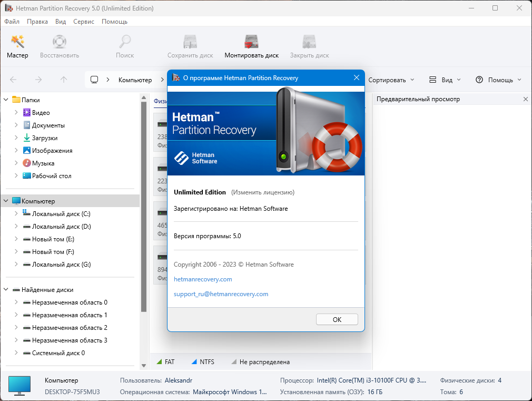Click the Изображения pictures icon
Image resolution: width=532 pixels, height=401 pixels.
click(x=27, y=150)
